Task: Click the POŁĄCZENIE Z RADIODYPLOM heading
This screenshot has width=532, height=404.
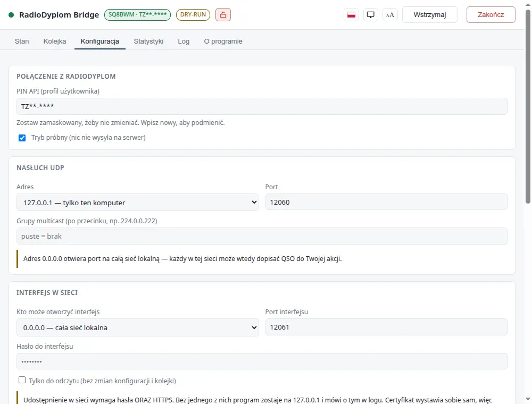Action: (66, 76)
